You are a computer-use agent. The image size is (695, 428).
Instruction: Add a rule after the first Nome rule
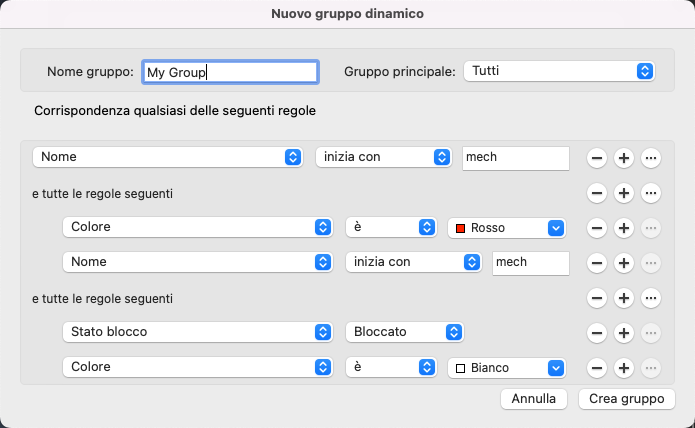click(x=623, y=158)
